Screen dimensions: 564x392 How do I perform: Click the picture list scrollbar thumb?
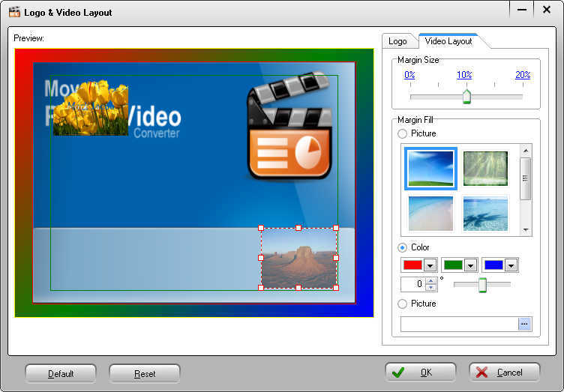pyautogui.click(x=526, y=178)
